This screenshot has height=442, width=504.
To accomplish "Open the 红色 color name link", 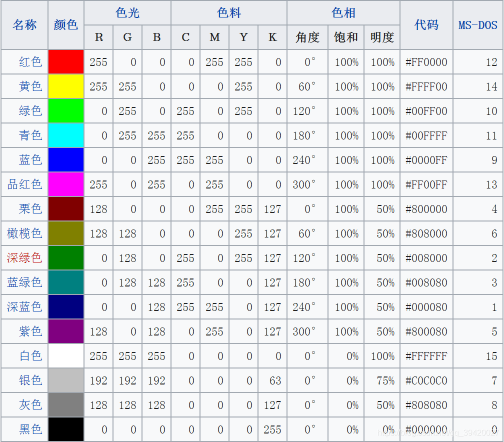I will [x=24, y=62].
